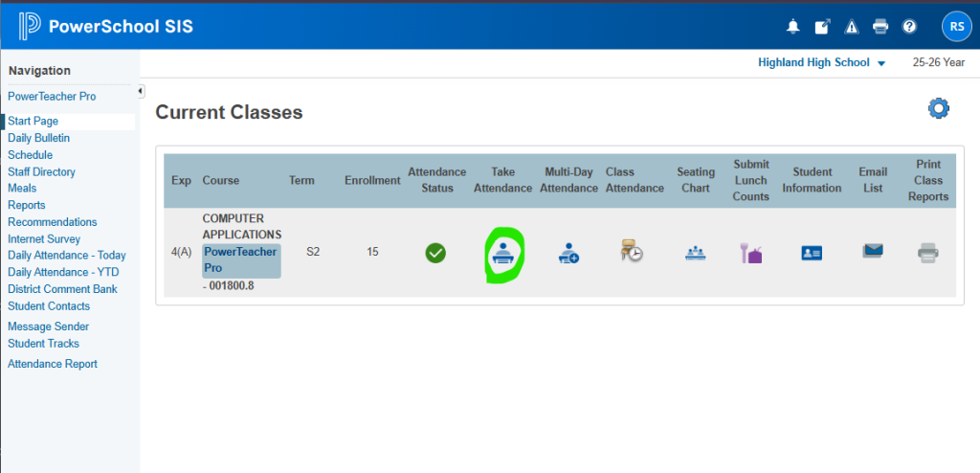Collapse the navigation sidebar arrow
This screenshot has height=473, width=980.
tap(142, 91)
